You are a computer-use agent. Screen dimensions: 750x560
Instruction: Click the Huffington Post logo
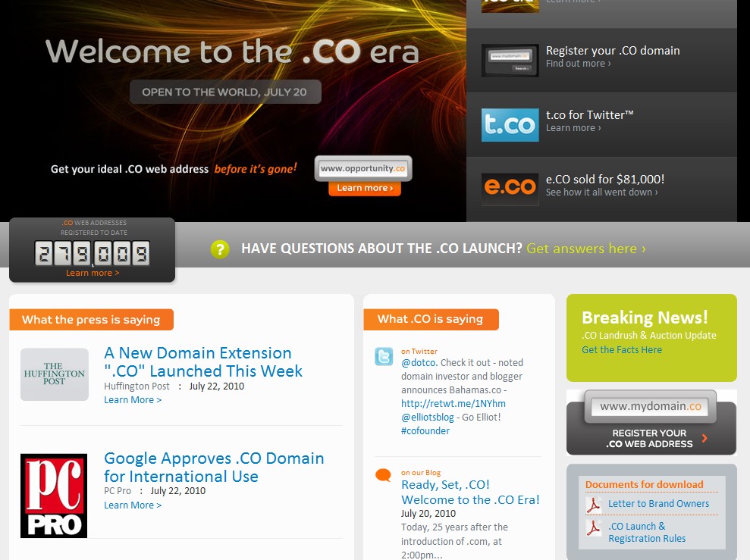55,374
